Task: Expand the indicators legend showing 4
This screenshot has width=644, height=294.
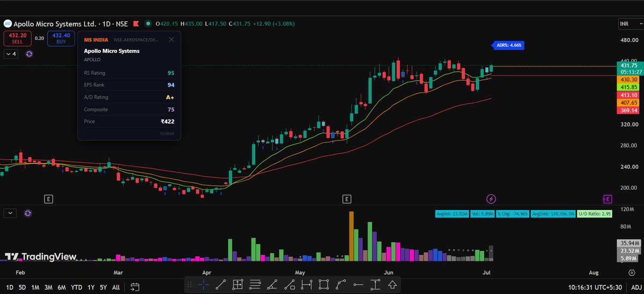Action: (x=11, y=54)
